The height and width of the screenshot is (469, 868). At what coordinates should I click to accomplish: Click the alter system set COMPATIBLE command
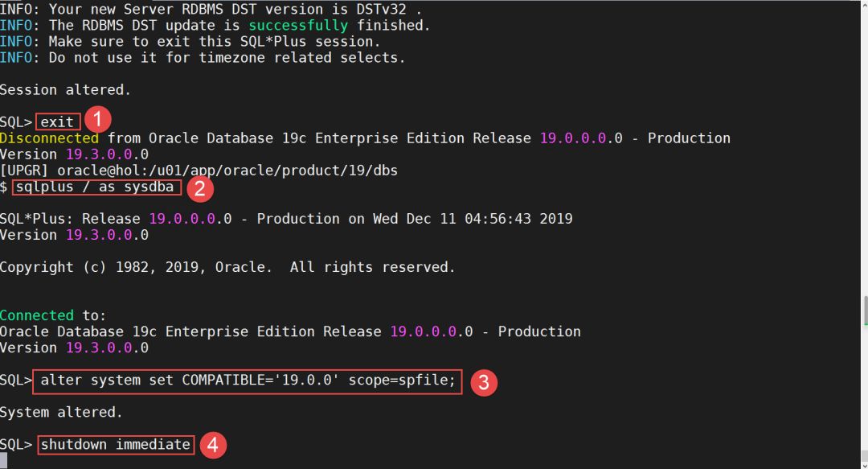[x=248, y=381]
